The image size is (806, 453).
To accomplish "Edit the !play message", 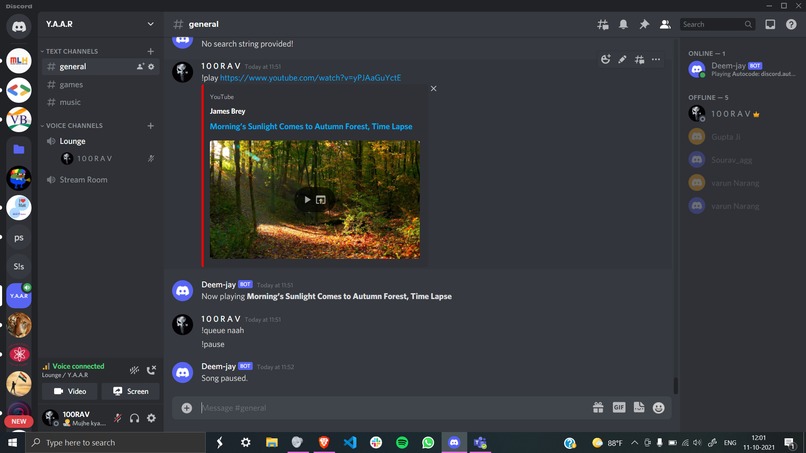I will pyautogui.click(x=622, y=60).
